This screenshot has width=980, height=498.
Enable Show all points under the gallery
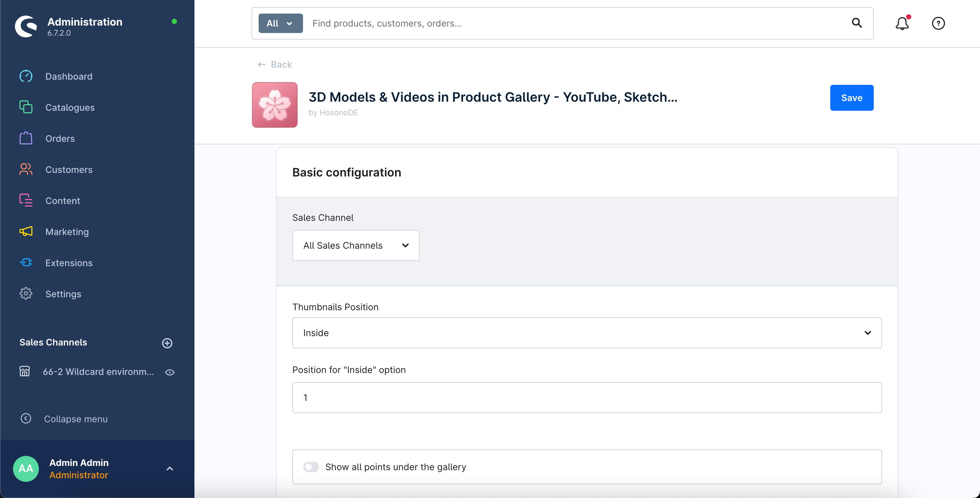[x=311, y=467]
